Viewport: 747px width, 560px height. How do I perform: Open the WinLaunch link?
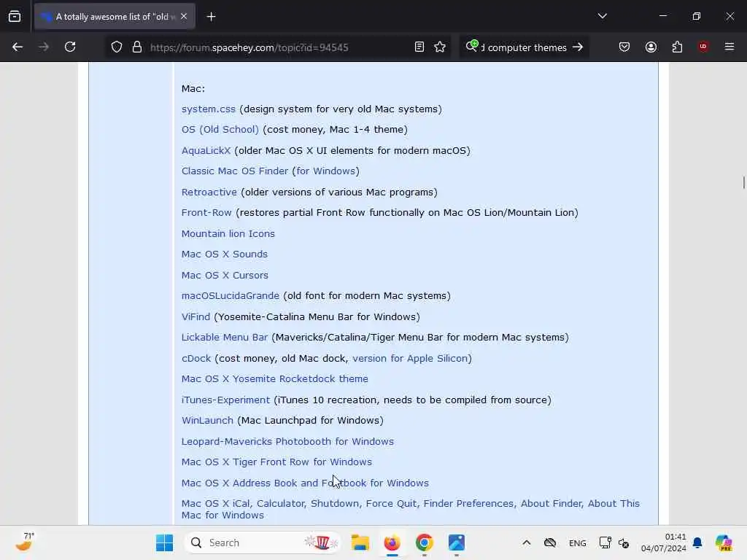point(207,421)
